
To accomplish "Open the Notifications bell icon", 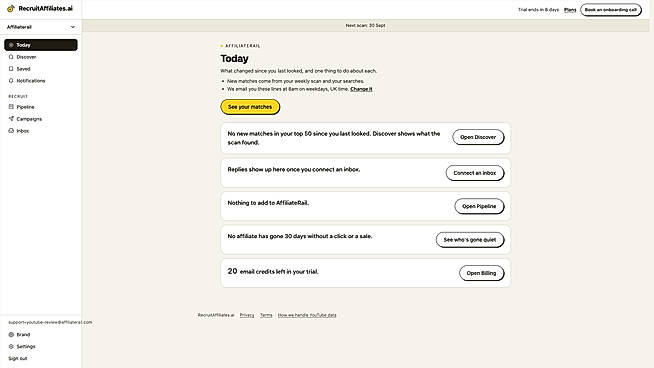I will pyautogui.click(x=11, y=81).
